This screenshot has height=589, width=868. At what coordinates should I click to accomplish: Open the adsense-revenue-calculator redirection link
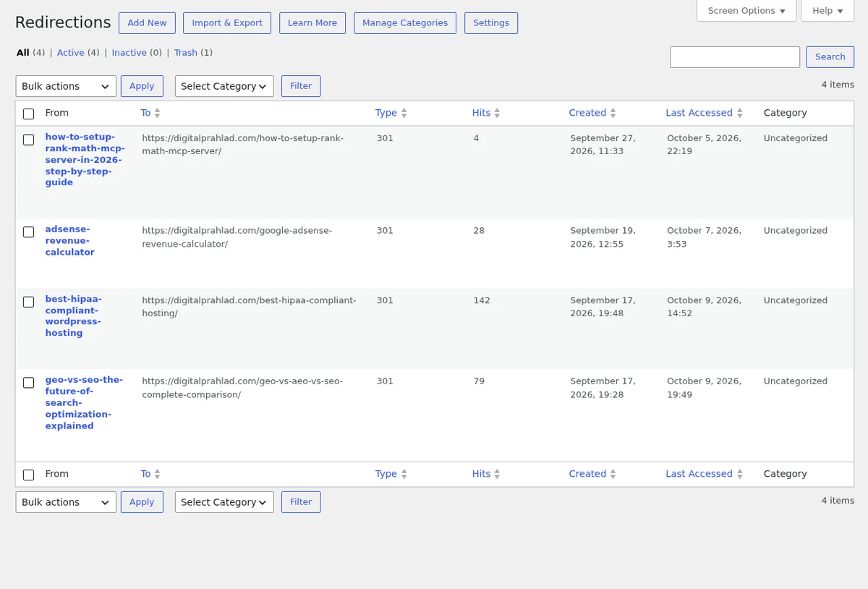pyautogui.click(x=70, y=241)
